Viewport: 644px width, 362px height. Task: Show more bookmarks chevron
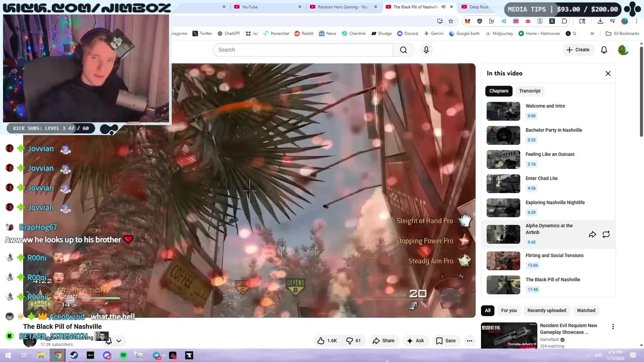[x=592, y=34]
